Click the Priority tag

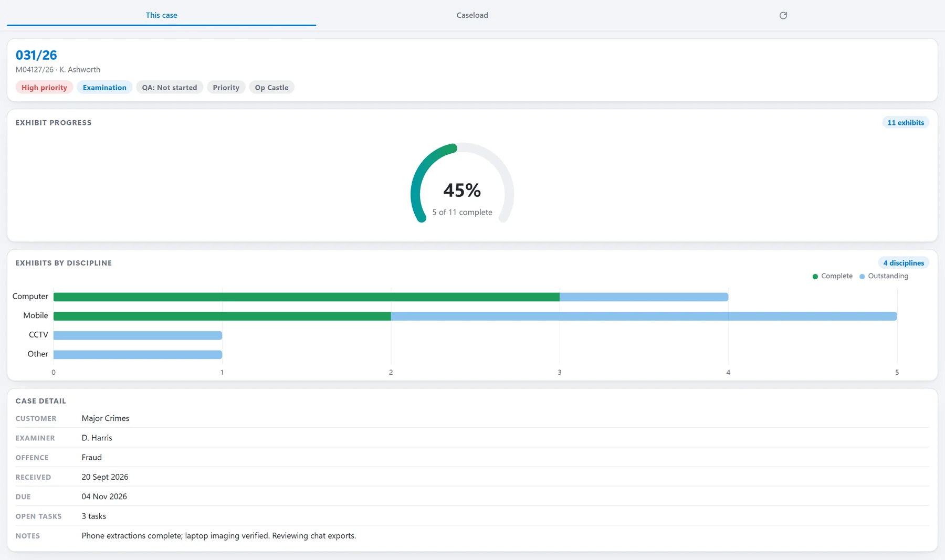(x=226, y=88)
